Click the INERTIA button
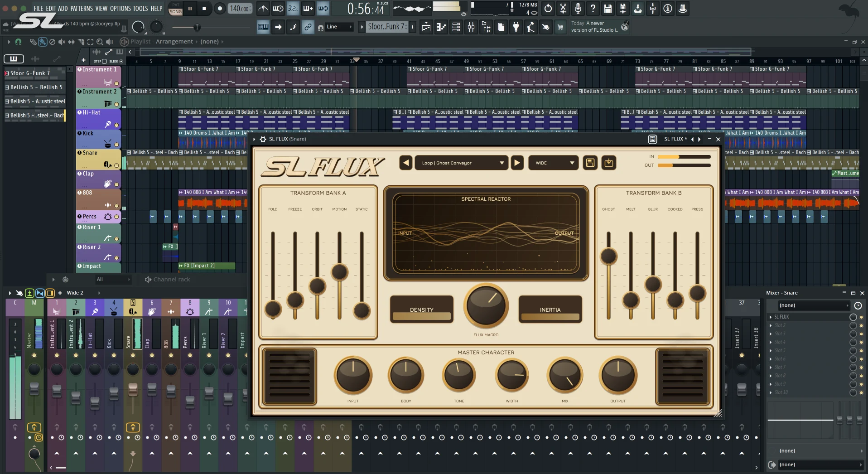Screen dimensions: 868x474 click(x=550, y=309)
